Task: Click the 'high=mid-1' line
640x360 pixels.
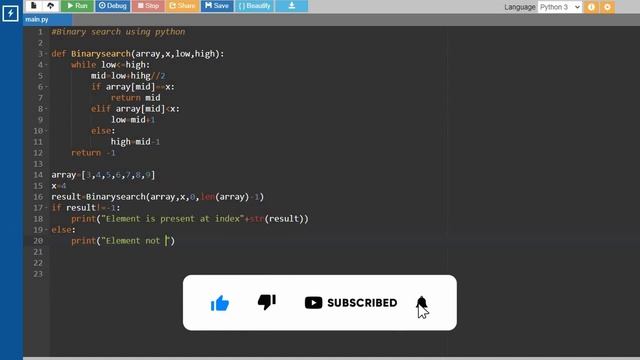Action: pos(135,142)
